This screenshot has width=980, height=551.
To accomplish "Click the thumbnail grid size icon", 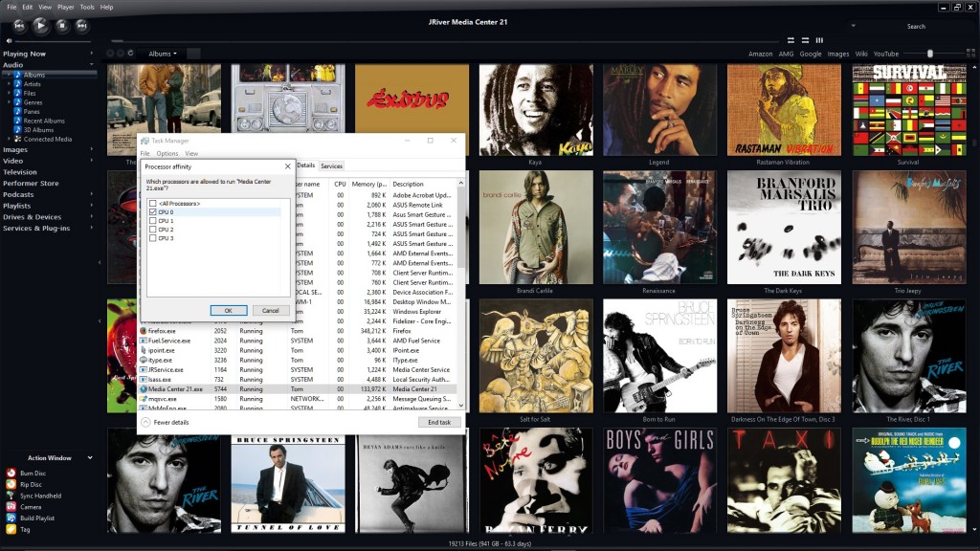I will tap(970, 54).
